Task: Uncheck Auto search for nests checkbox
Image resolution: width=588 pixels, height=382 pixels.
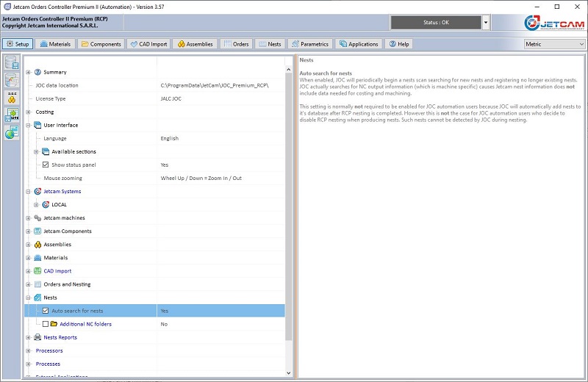Action: click(x=46, y=311)
